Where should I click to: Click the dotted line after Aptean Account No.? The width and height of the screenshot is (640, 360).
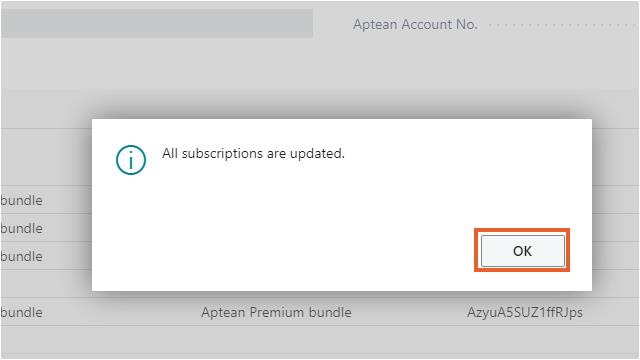click(x=562, y=26)
